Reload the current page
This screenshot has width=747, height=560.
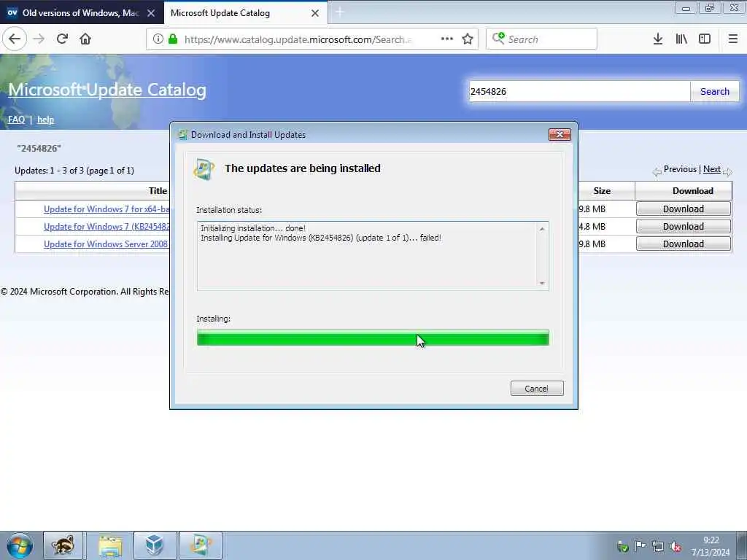click(62, 39)
